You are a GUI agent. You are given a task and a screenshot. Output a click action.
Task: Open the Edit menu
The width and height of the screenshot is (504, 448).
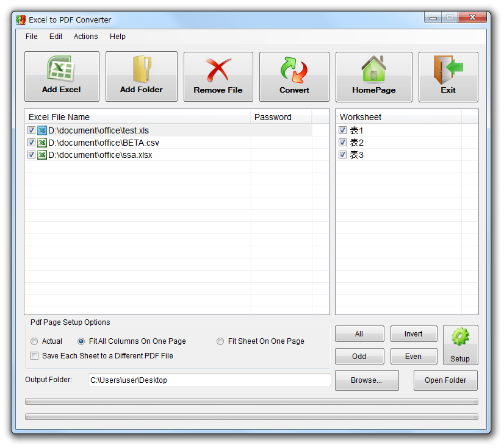[56, 37]
